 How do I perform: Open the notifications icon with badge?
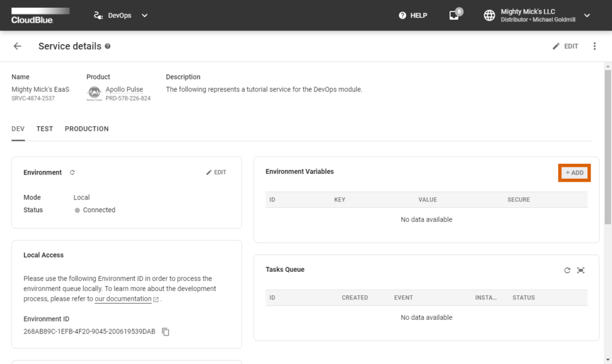coord(455,14)
